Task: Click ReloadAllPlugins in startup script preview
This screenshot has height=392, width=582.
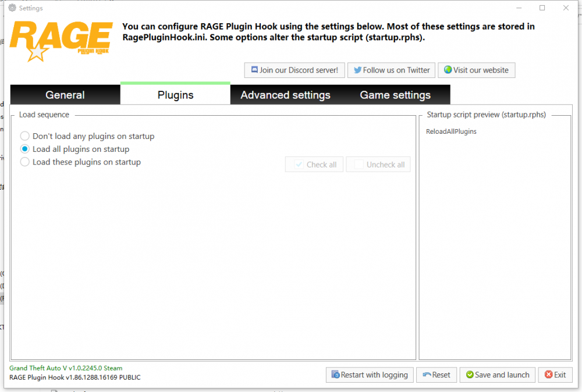Action: 451,131
